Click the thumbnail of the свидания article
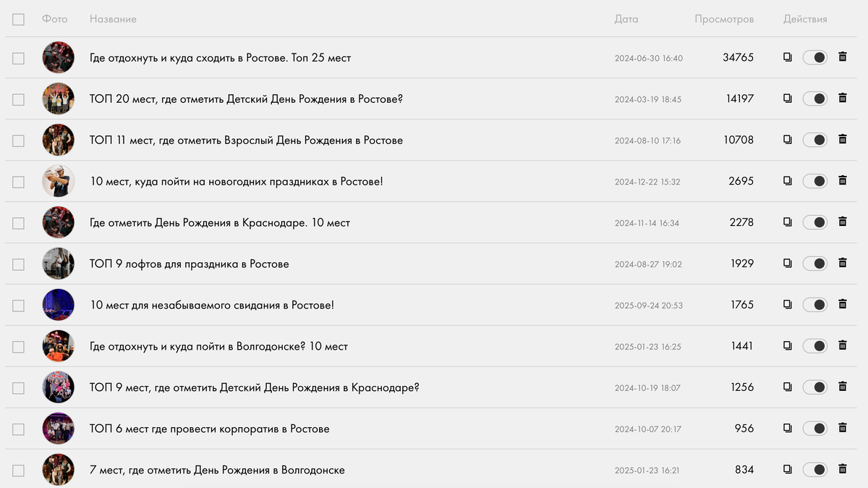Screen dimensions: 868x488 59,305
